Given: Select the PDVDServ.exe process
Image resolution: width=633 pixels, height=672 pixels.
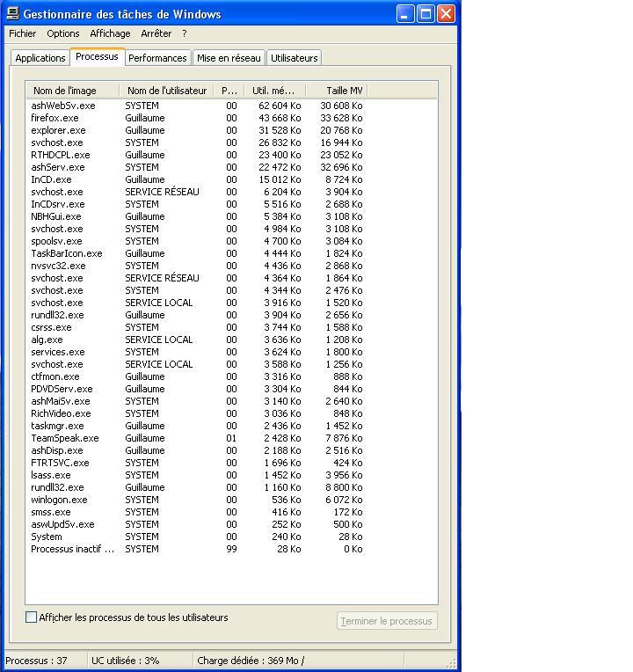Looking at the screenshot, I should coord(197,389).
